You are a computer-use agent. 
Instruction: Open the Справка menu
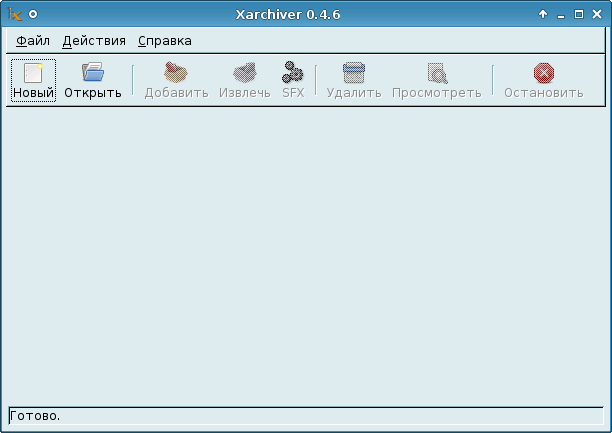(x=164, y=41)
